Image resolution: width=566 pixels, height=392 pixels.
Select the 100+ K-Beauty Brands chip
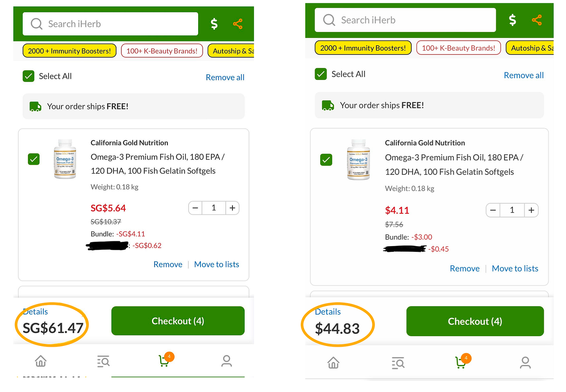tap(162, 51)
